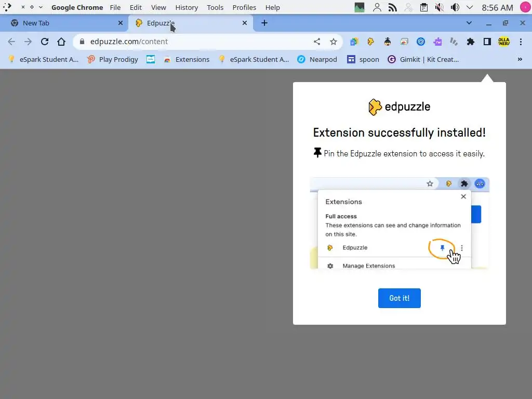Click the ninja face extension icon

[x=388, y=42]
